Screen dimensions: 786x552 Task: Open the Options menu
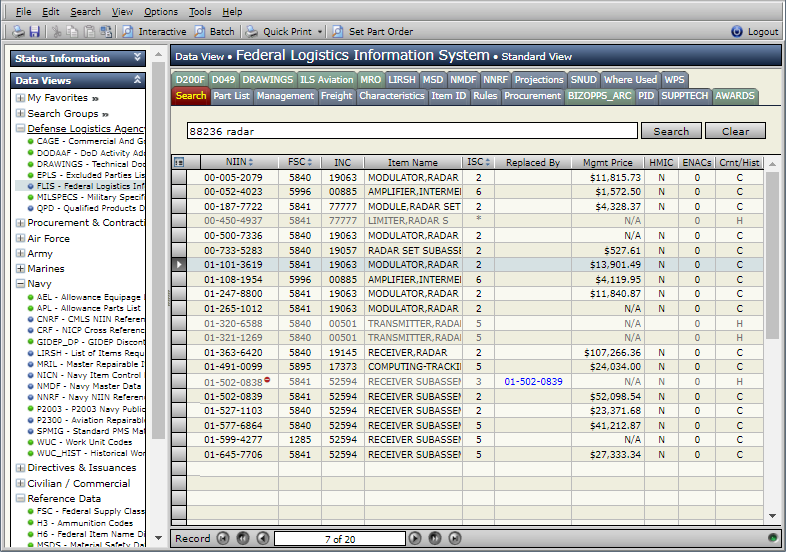[161, 12]
